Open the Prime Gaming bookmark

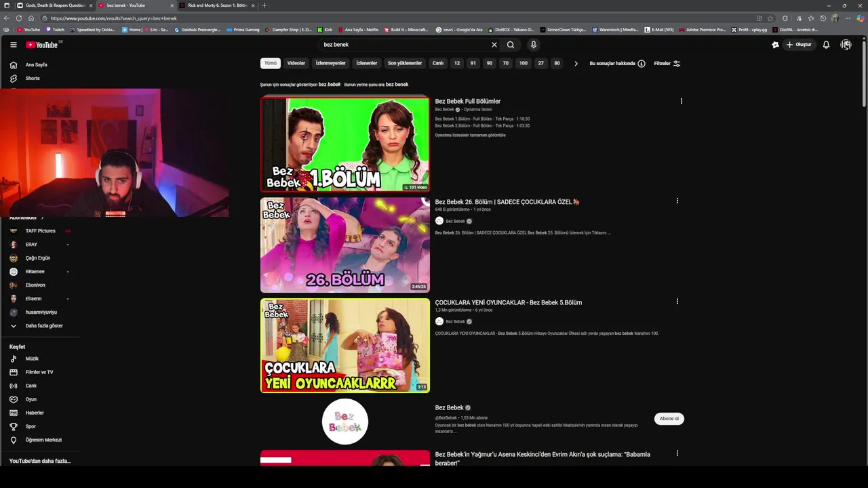243,30
